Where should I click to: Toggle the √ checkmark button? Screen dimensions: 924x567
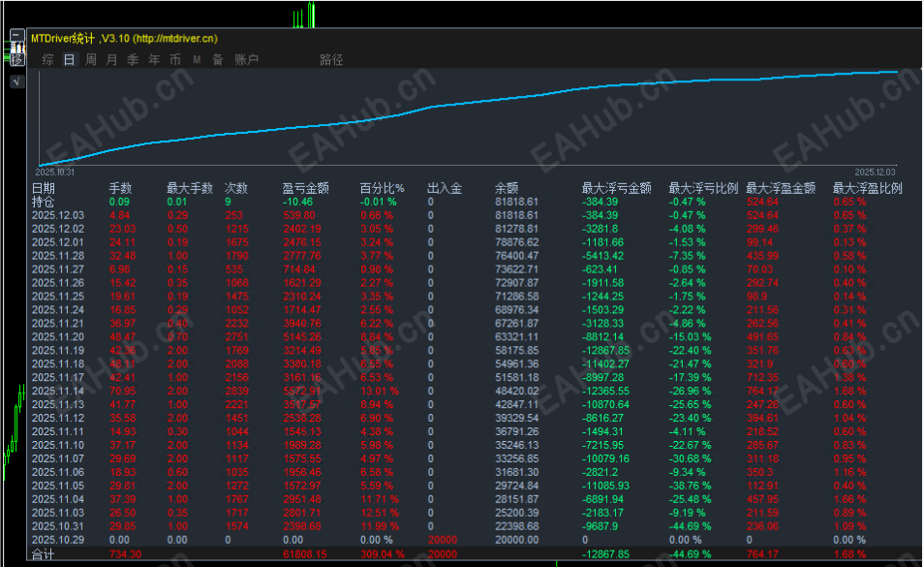pos(17,81)
